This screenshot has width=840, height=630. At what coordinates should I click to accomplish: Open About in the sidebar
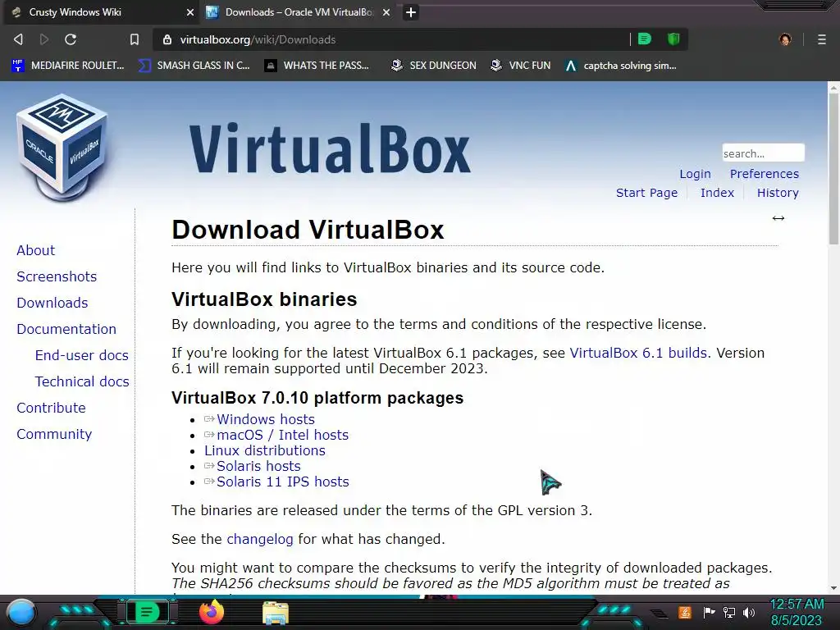(35, 250)
